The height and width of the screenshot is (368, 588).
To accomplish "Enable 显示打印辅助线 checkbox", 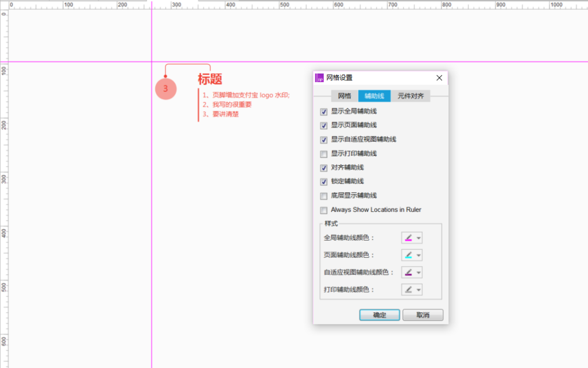I will point(324,154).
